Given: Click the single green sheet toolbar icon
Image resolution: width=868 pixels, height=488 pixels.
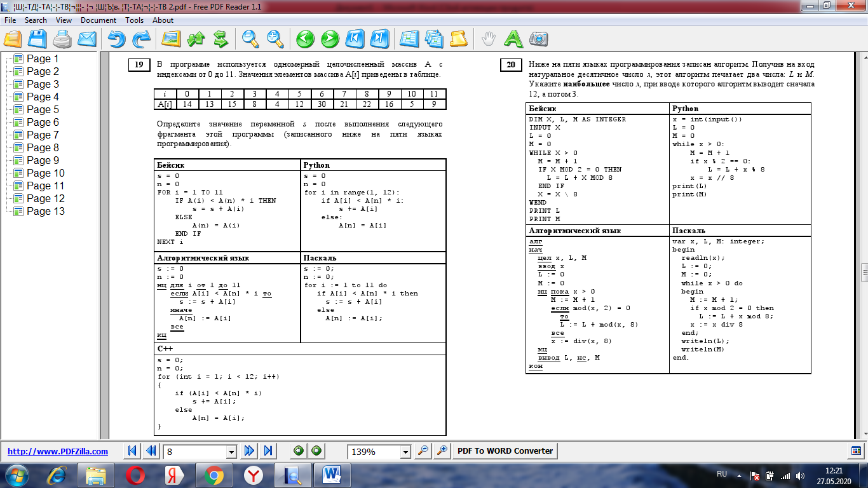Looking at the screenshot, I should click(409, 39).
